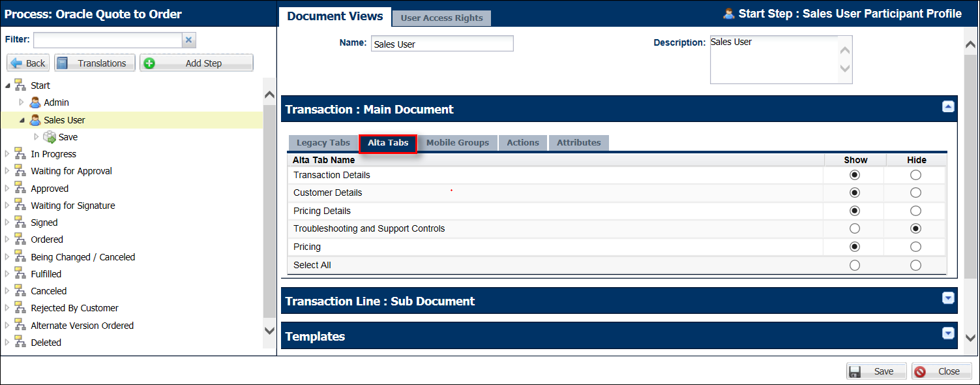
Task: Expand the Admin node arrow
Action: (x=22, y=102)
